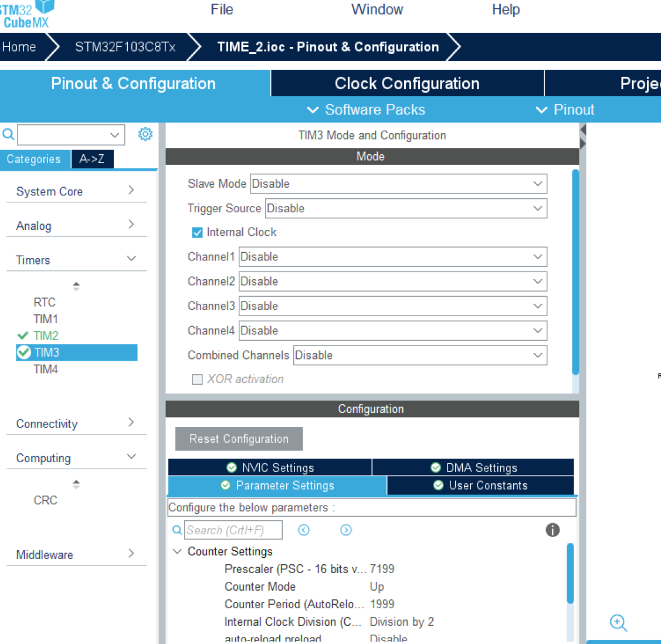Expand the Middleware category

pyautogui.click(x=77, y=555)
